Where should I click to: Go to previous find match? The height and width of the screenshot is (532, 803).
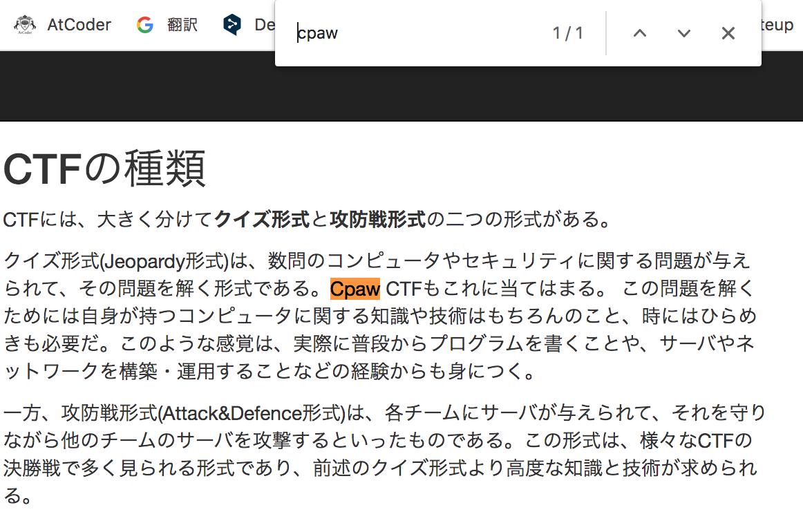coord(640,33)
